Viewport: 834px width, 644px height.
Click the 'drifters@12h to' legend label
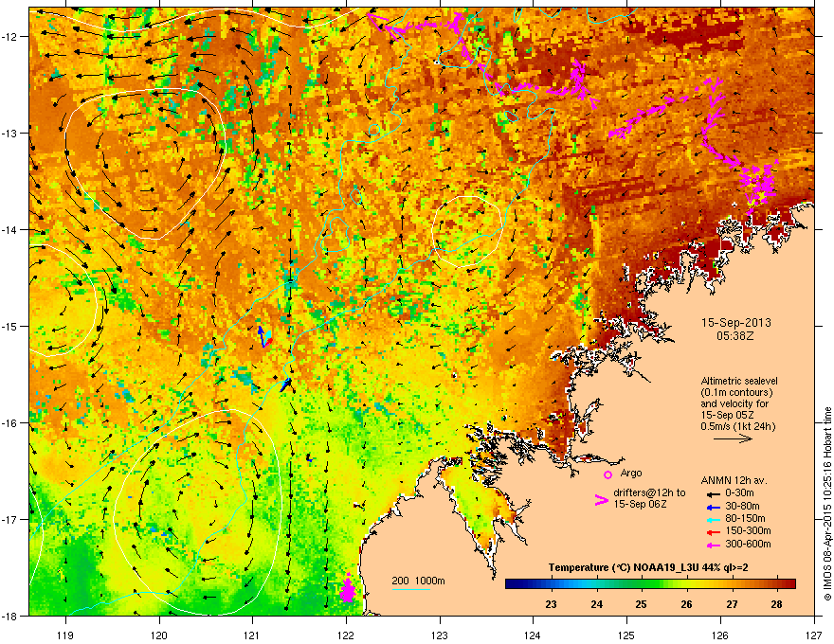click(x=649, y=492)
